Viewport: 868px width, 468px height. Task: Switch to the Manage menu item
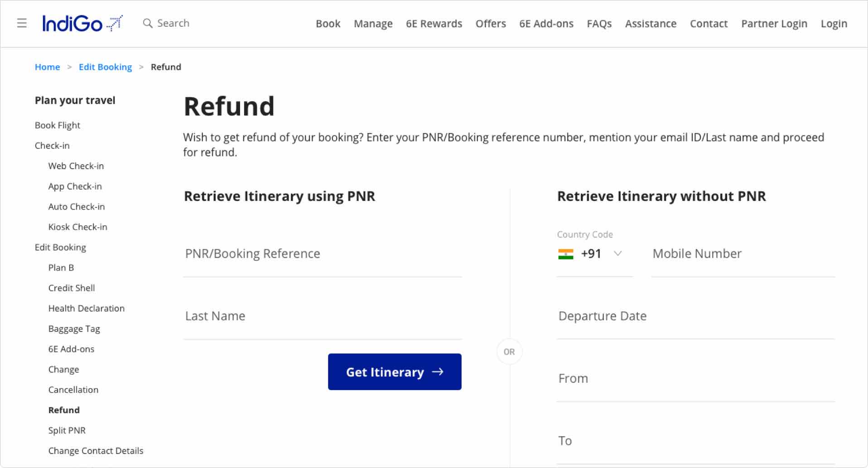coord(373,24)
